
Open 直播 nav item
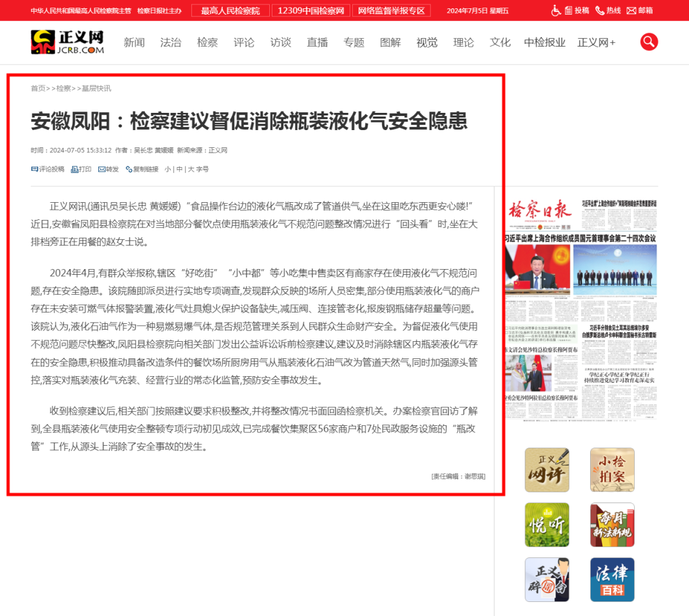[317, 43]
